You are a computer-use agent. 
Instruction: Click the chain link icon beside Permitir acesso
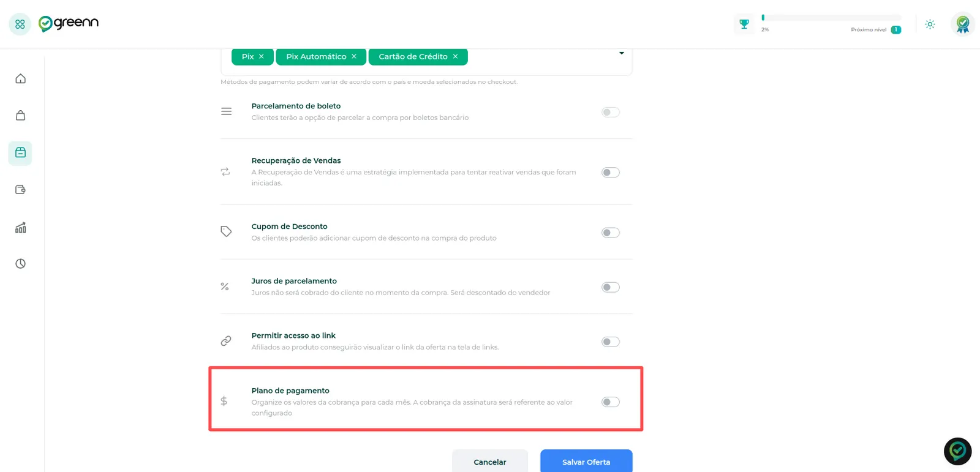[226, 341]
